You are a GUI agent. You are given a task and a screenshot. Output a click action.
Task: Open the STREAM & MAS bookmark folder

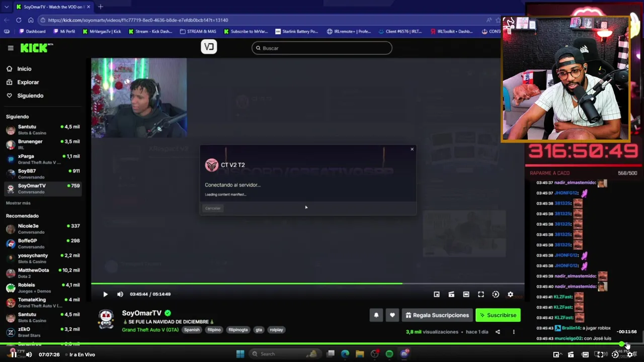point(198,31)
